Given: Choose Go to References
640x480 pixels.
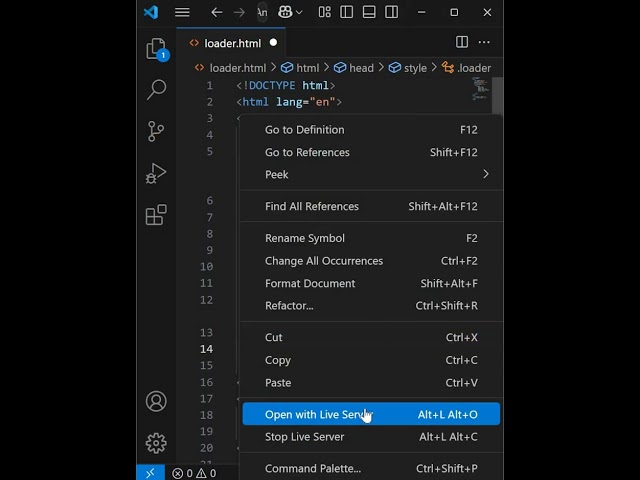Looking at the screenshot, I should tap(371, 152).
